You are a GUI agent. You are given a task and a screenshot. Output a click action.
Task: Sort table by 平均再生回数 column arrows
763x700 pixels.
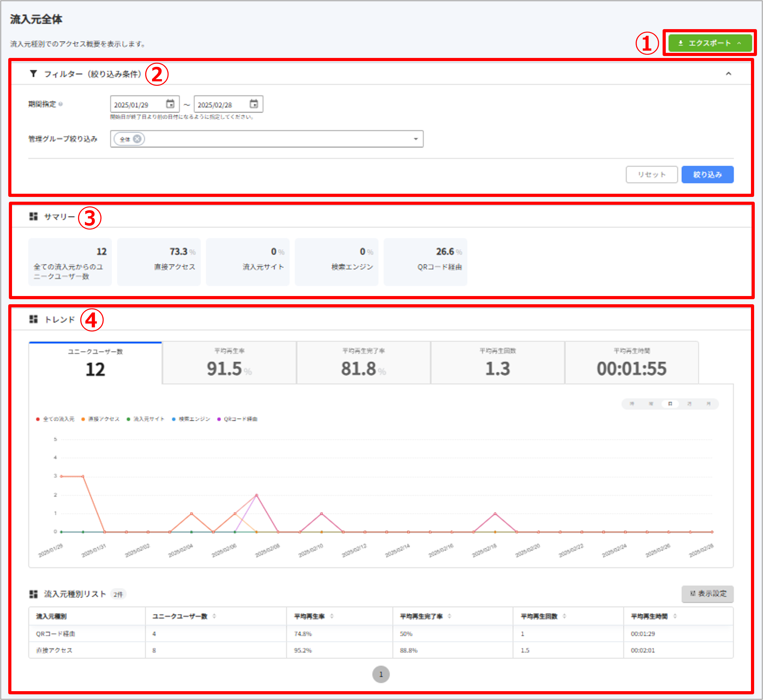(x=564, y=616)
